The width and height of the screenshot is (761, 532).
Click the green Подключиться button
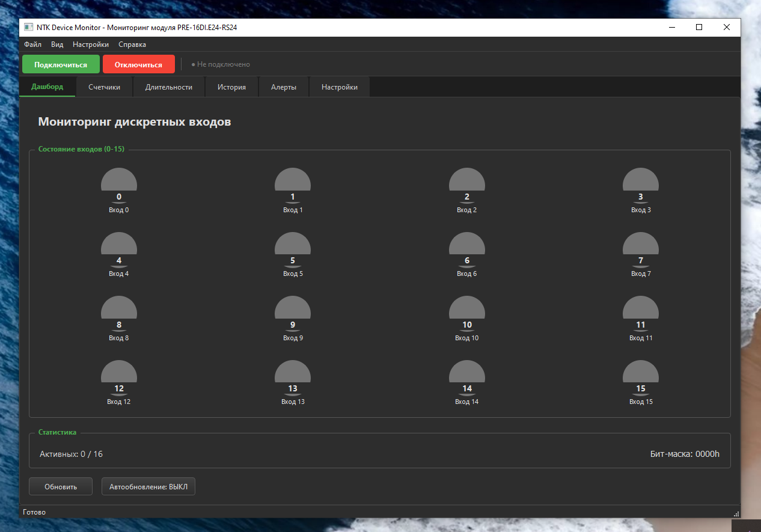[x=61, y=64]
